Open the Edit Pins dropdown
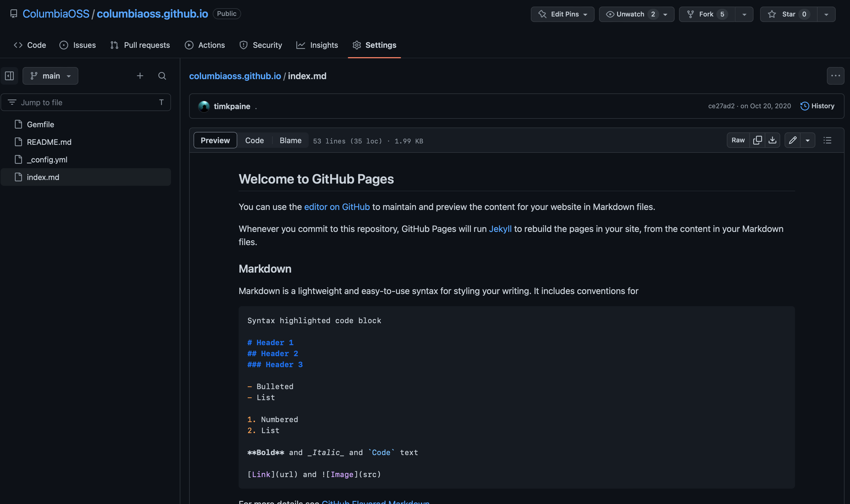Viewport: 850px width, 504px height. pos(562,14)
